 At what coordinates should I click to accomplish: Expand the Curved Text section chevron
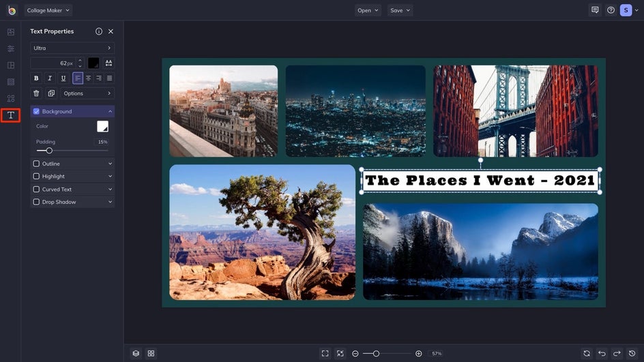point(110,190)
